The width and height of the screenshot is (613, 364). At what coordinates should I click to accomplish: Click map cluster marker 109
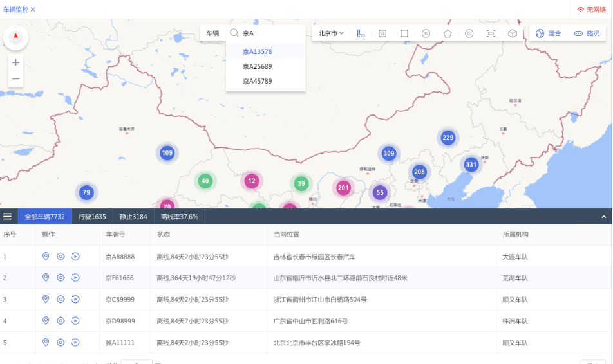tap(167, 153)
